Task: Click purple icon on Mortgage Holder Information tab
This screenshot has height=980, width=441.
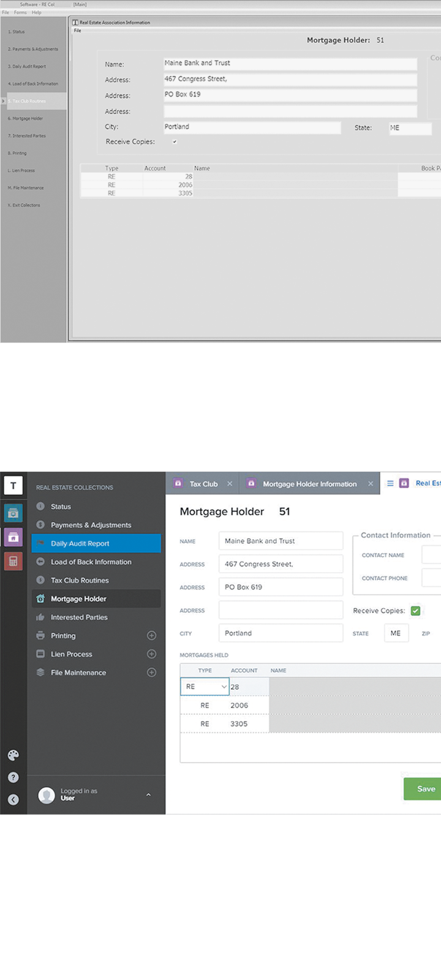Action: click(x=251, y=483)
